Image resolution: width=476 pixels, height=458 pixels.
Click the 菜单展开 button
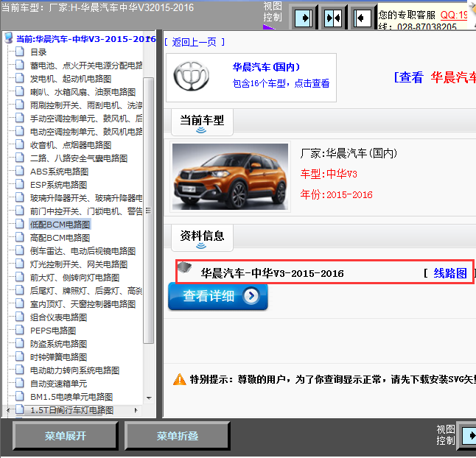point(66,436)
